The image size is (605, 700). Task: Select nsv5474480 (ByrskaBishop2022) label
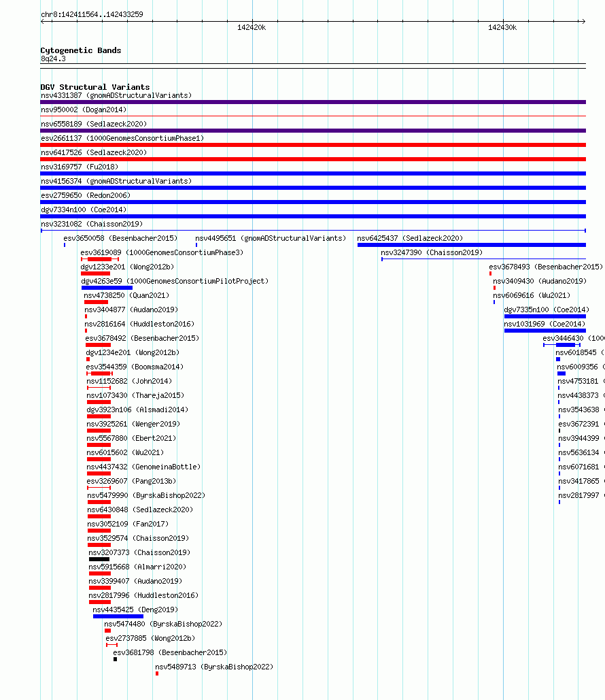[x=163, y=624]
